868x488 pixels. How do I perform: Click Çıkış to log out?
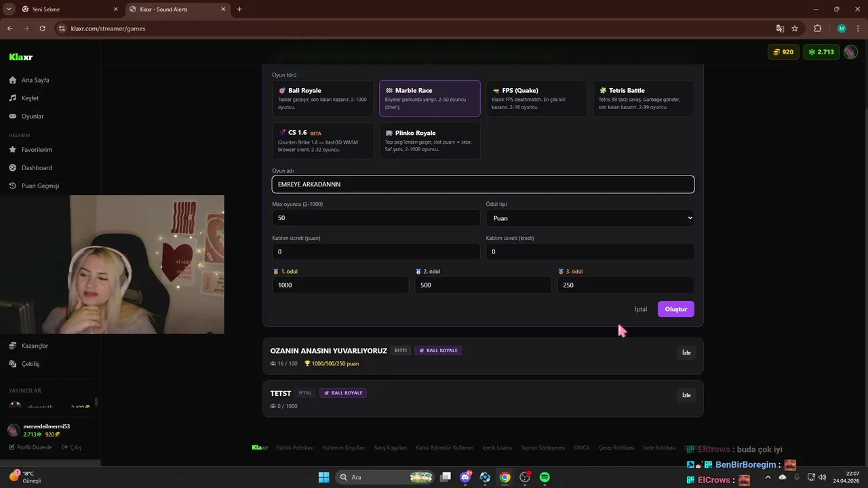click(x=72, y=447)
